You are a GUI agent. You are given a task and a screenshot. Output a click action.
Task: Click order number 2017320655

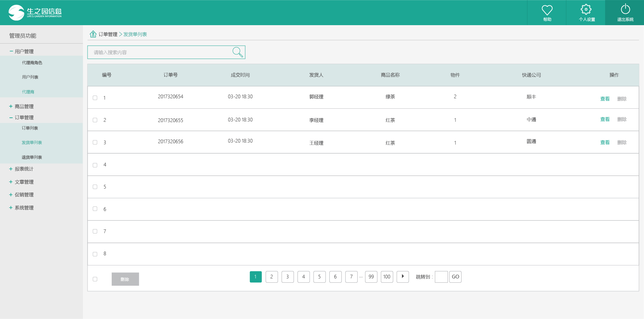(x=171, y=120)
